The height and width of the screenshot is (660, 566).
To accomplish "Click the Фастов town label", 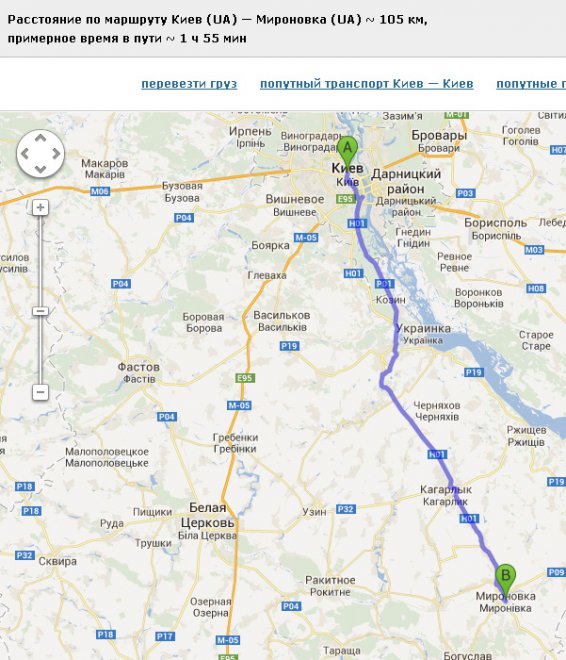I will click(x=138, y=367).
